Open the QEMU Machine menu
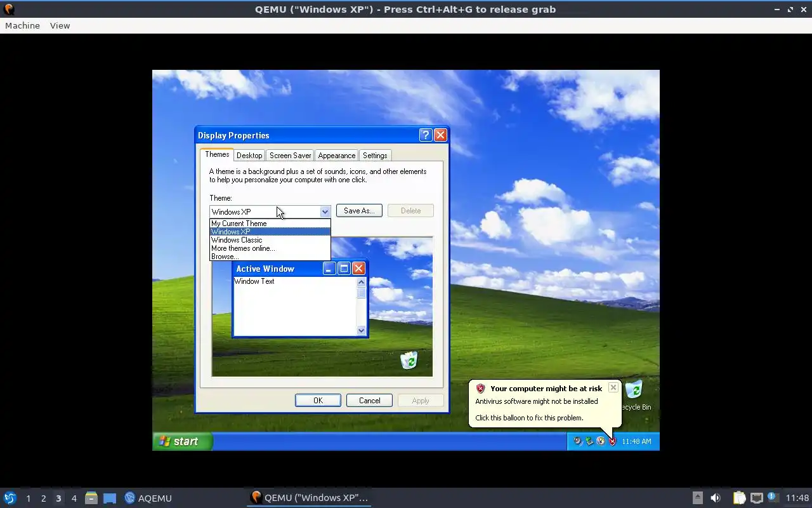This screenshot has height=508, width=812. pos(22,25)
